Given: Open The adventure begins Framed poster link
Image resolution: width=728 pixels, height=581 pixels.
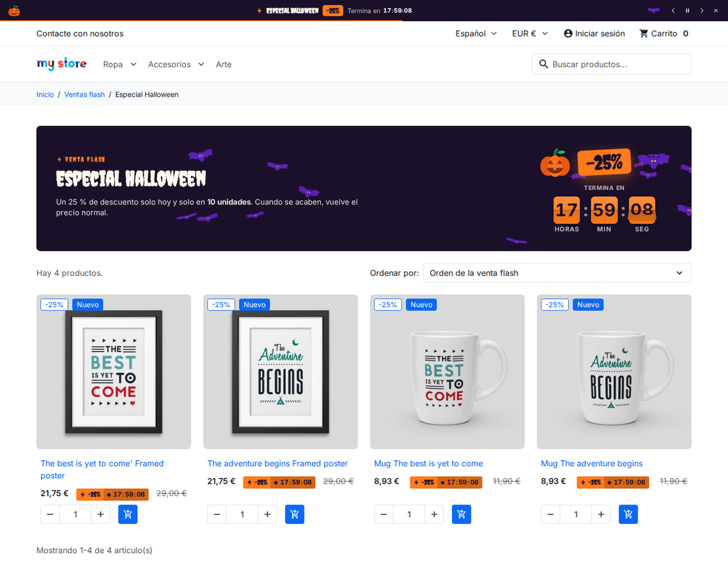Looking at the screenshot, I should (278, 463).
